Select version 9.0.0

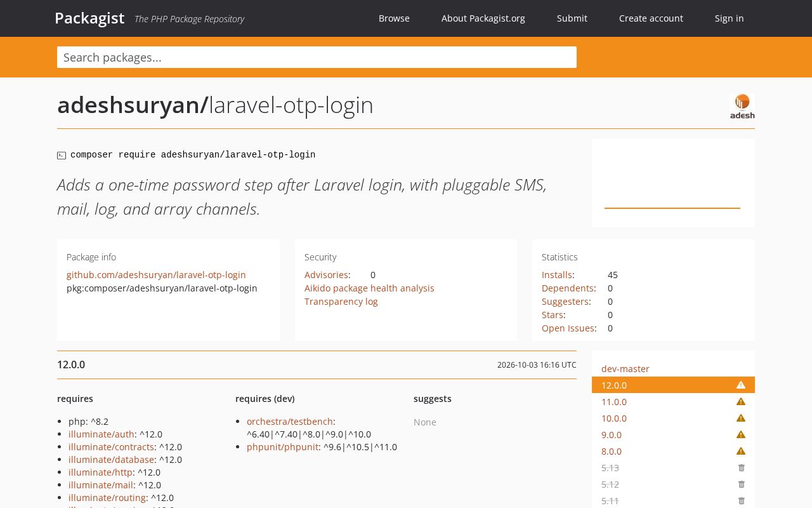click(612, 435)
